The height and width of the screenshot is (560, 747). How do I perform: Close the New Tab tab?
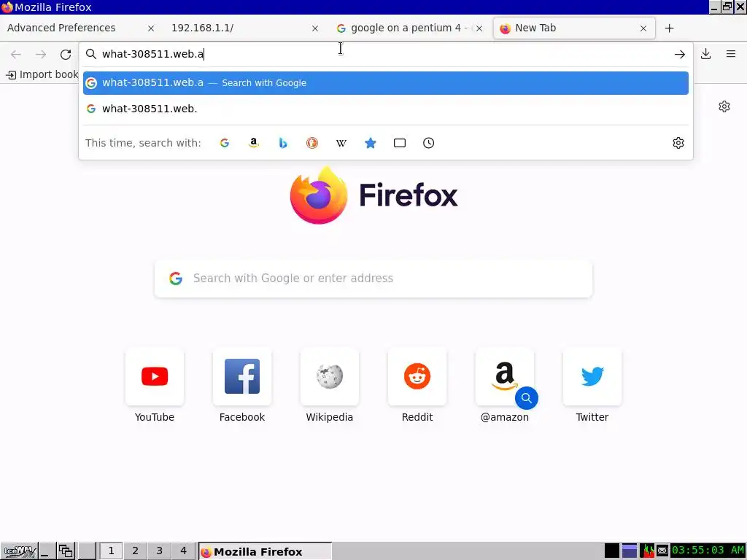click(x=643, y=28)
